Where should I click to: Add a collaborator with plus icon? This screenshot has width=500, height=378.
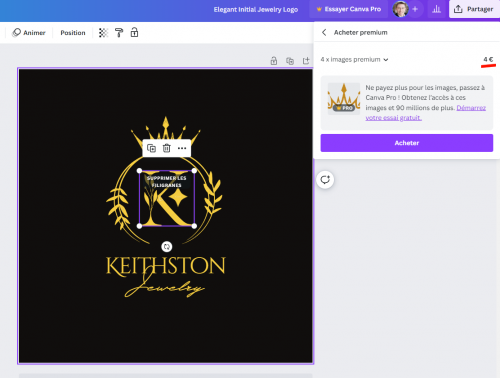pyautogui.click(x=415, y=9)
